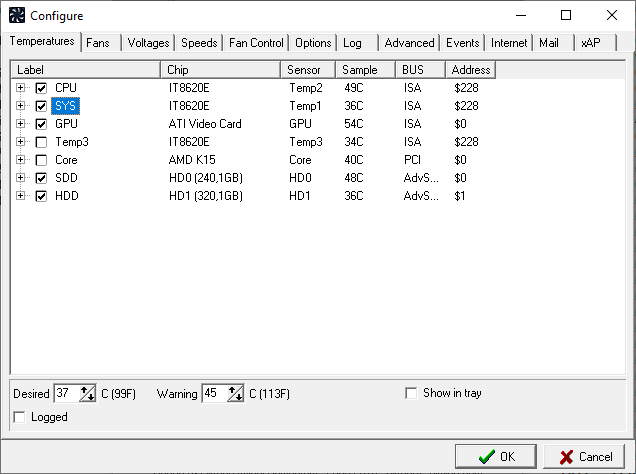Image resolution: width=636 pixels, height=474 pixels.
Task: Expand the GPU tree node
Action: 20,123
